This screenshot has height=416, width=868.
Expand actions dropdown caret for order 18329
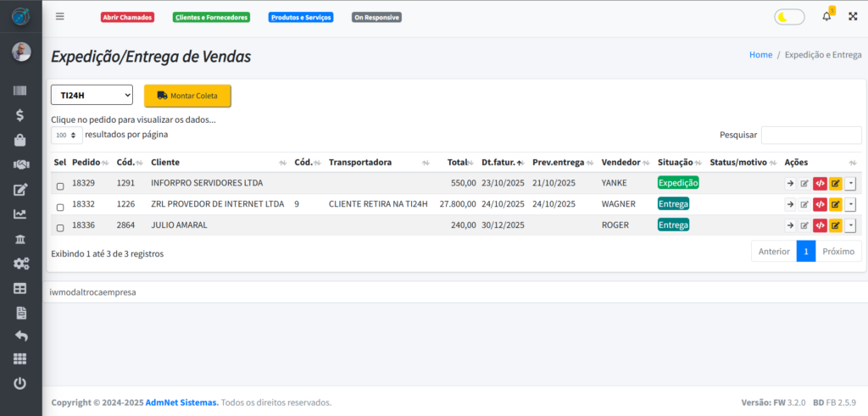point(850,183)
